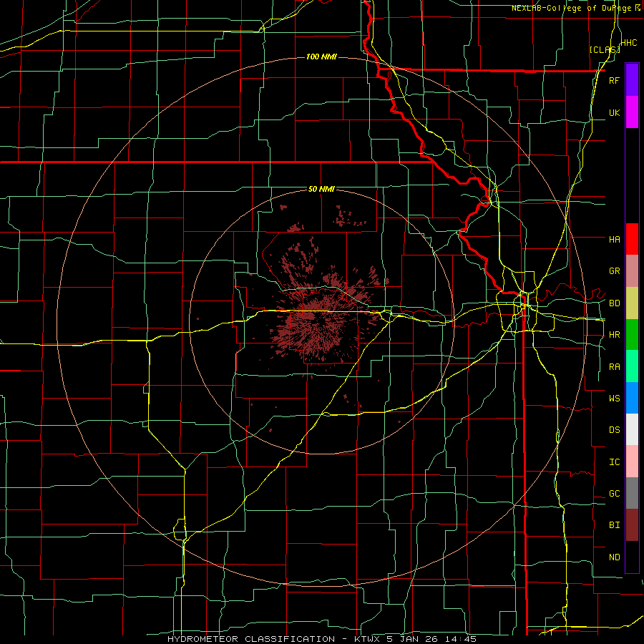Click the IC legend label
This screenshot has height=644, width=644.
coord(614,462)
